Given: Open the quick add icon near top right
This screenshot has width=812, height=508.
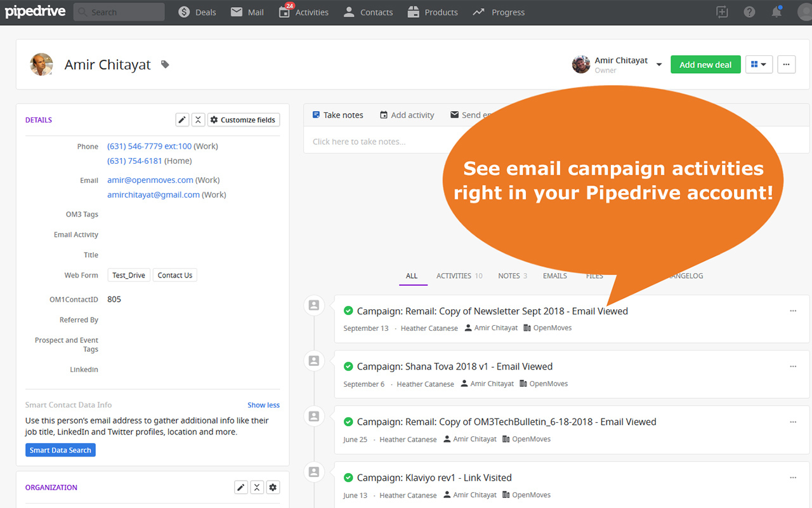Looking at the screenshot, I should (722, 11).
